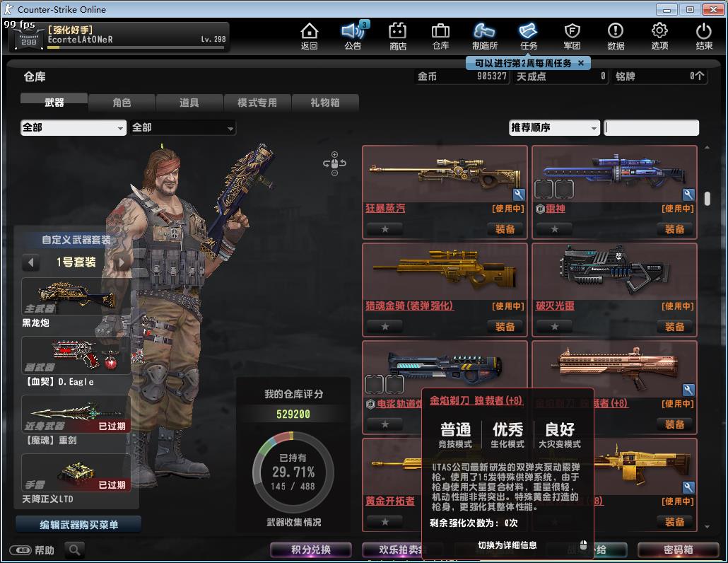Open the 任务 missions icon

pos(529,36)
